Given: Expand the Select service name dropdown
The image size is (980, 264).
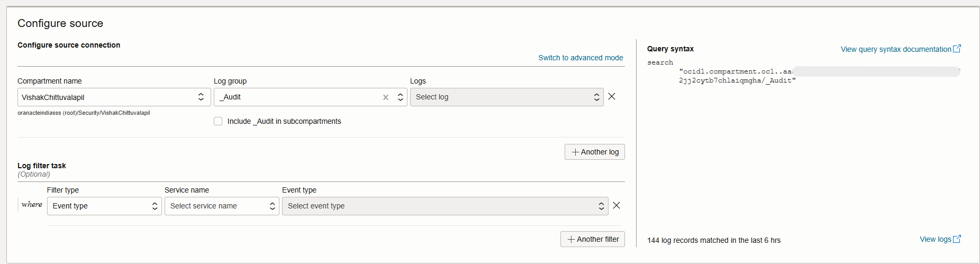Looking at the screenshot, I should [x=222, y=206].
